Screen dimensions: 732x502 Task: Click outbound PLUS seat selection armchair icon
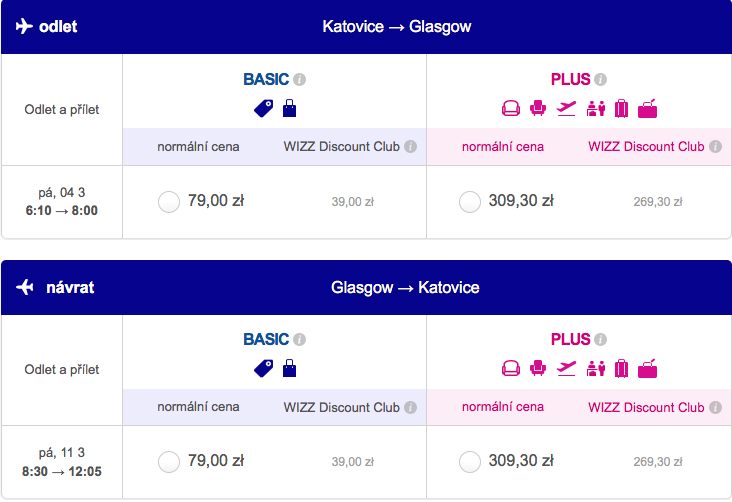pos(538,108)
